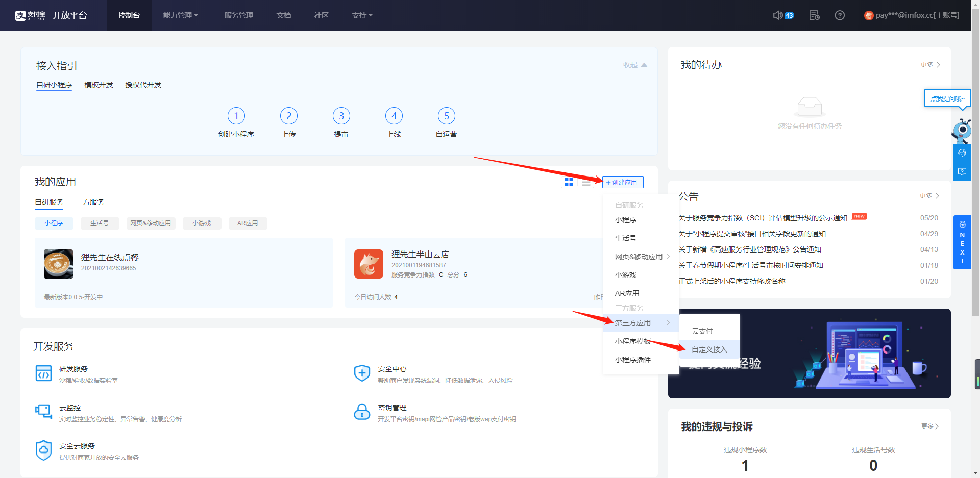Select the 三方服务 tab under 我的应用
This screenshot has height=478, width=980.
[90, 202]
